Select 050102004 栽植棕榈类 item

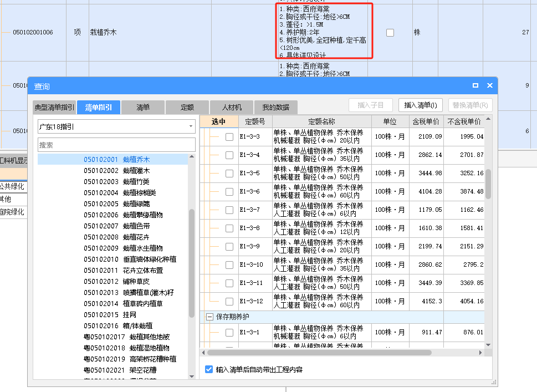tap(120, 192)
